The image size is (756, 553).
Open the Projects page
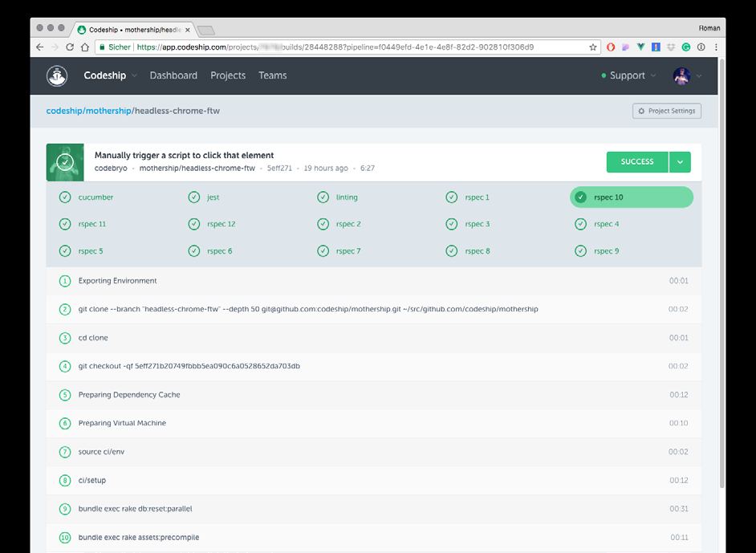pyautogui.click(x=228, y=75)
